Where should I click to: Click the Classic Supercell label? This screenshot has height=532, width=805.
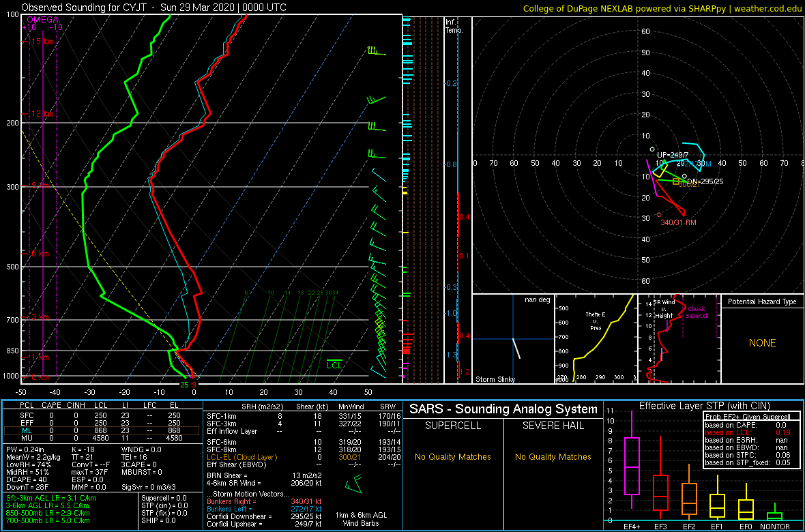coord(697,312)
